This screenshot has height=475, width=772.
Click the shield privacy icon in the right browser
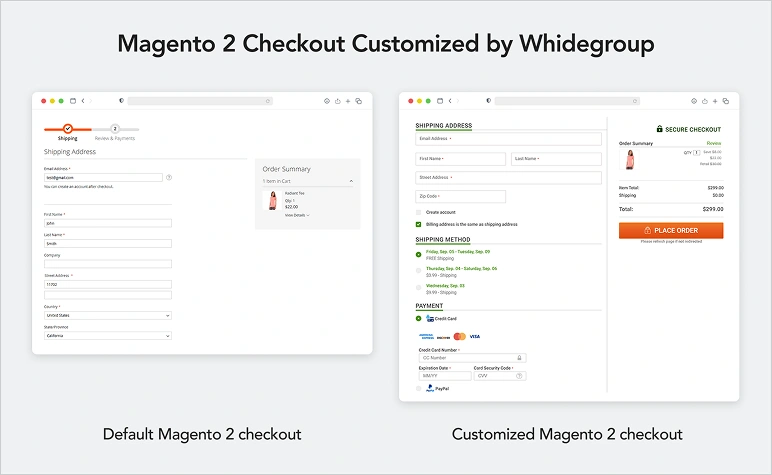pos(488,100)
